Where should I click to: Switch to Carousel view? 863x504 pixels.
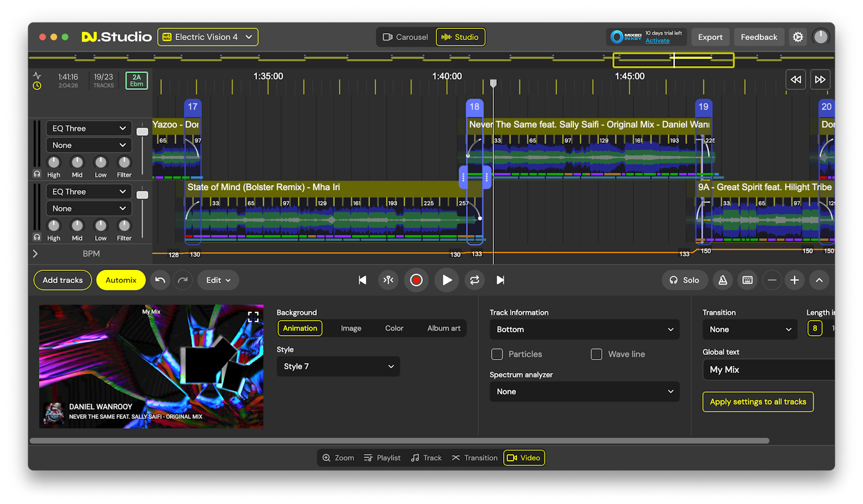tap(405, 37)
